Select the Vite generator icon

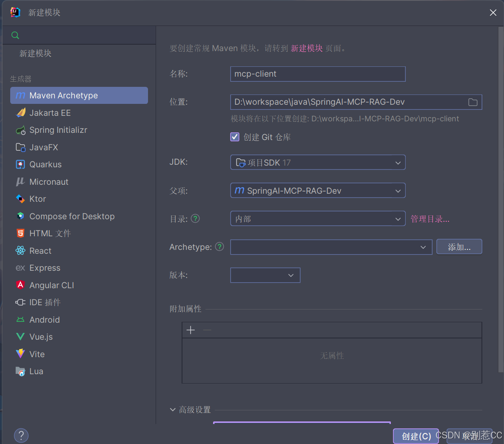pos(20,354)
